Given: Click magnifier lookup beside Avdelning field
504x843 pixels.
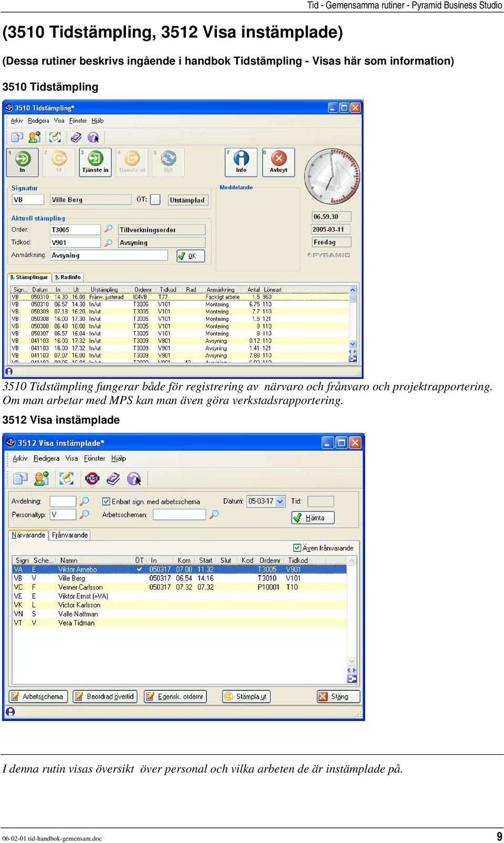Looking at the screenshot, I should tap(84, 501).
